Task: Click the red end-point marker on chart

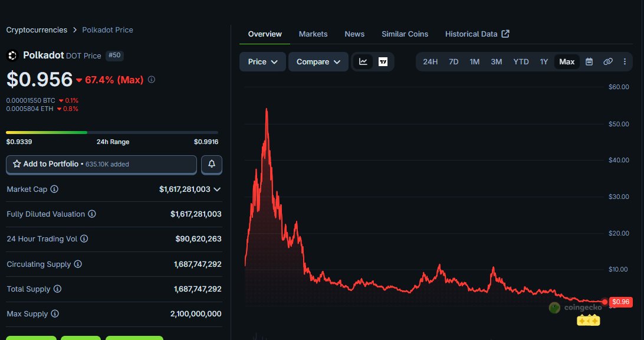Action: [x=604, y=302]
